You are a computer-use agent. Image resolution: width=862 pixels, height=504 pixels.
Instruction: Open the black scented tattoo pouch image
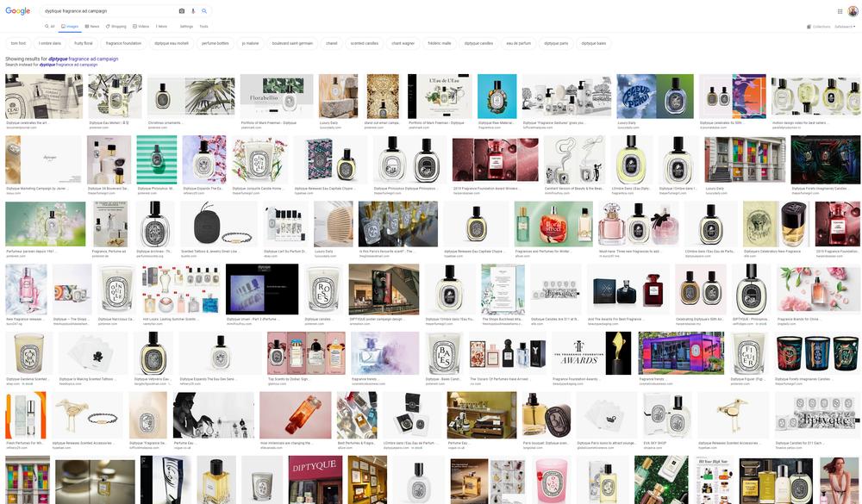click(218, 224)
